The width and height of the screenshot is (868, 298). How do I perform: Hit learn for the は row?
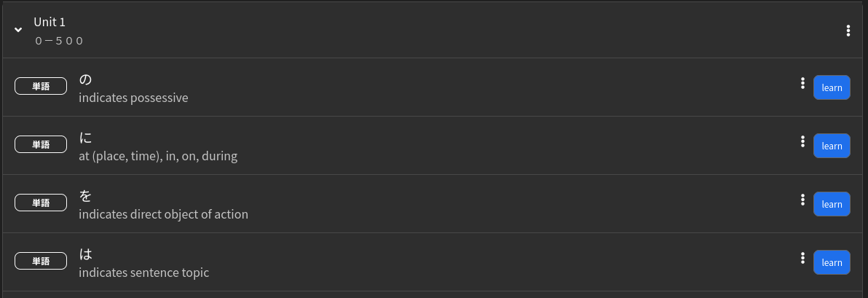tap(832, 262)
